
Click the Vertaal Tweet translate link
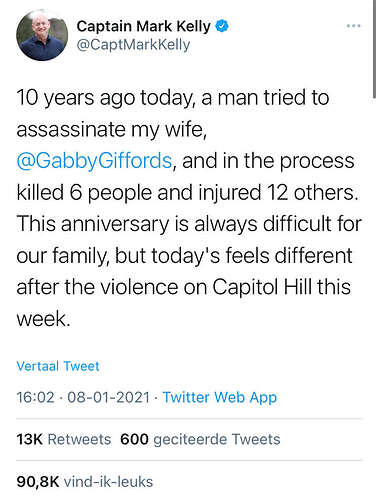coord(58,366)
